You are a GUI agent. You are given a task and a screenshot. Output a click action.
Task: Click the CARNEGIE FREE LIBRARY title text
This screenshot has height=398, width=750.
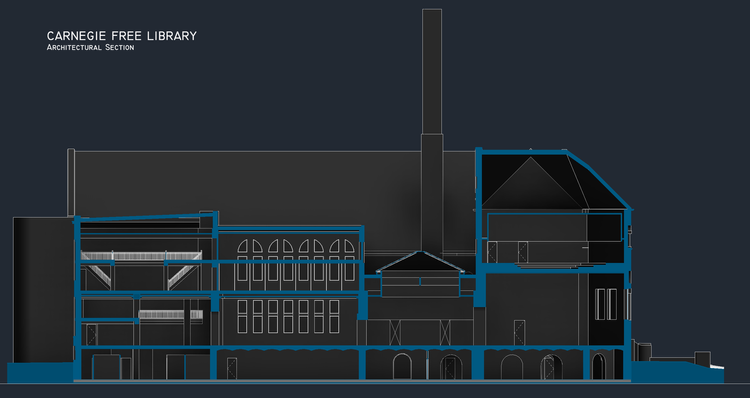point(121,36)
